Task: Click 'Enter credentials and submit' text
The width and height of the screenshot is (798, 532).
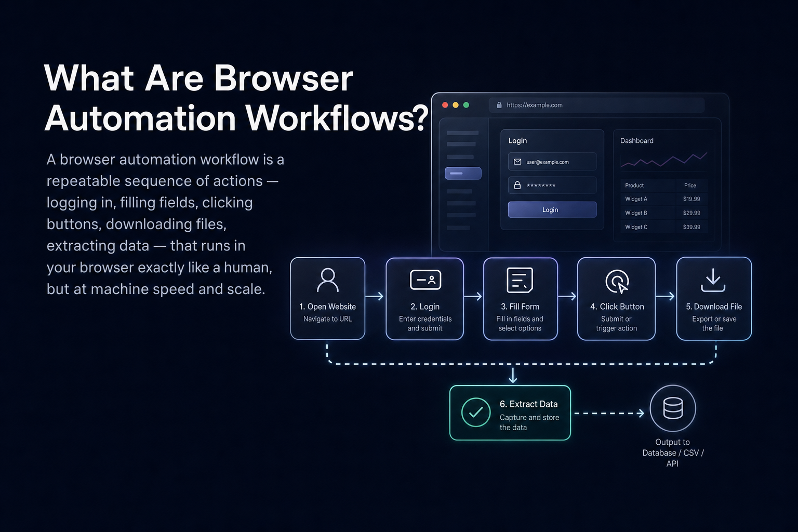Action: point(425,324)
